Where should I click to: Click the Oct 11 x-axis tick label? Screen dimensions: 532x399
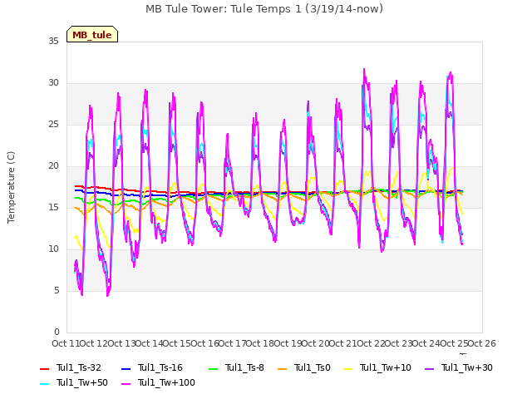(66, 343)
